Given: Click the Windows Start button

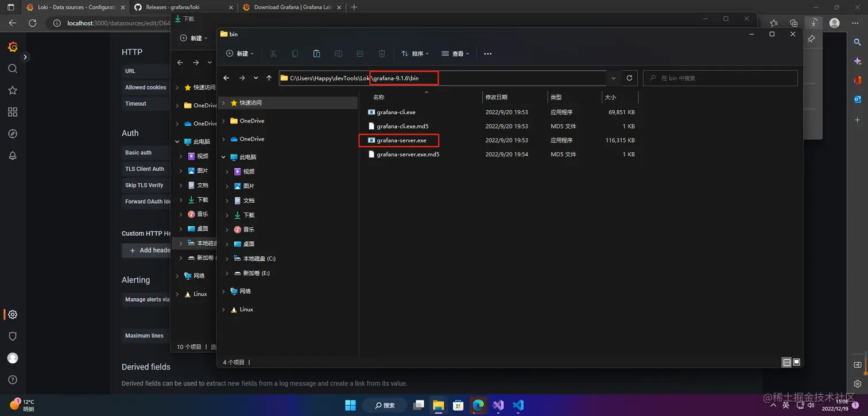Looking at the screenshot, I should 350,405.
